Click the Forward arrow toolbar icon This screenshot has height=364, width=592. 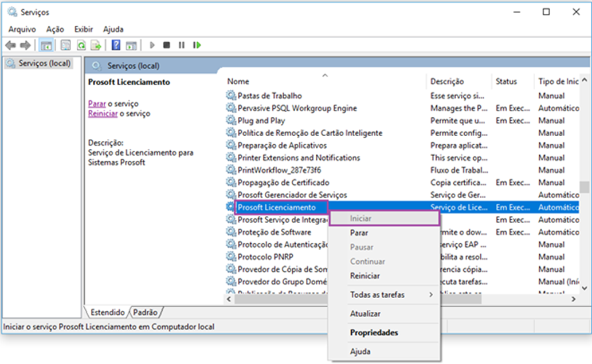[x=25, y=46]
